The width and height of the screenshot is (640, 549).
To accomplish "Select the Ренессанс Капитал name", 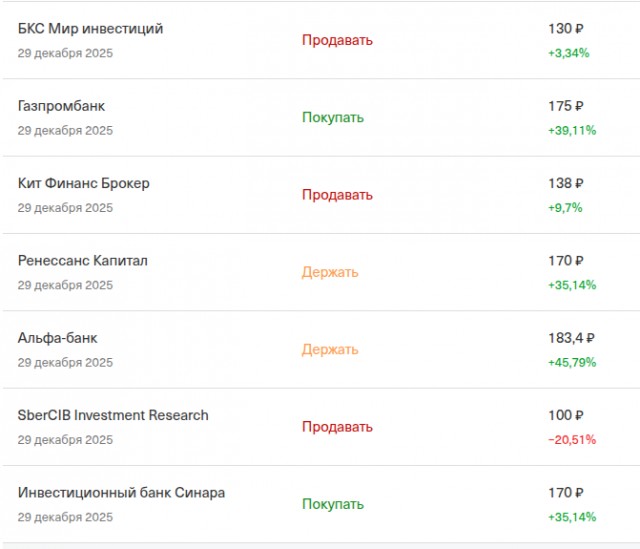I will [x=82, y=260].
